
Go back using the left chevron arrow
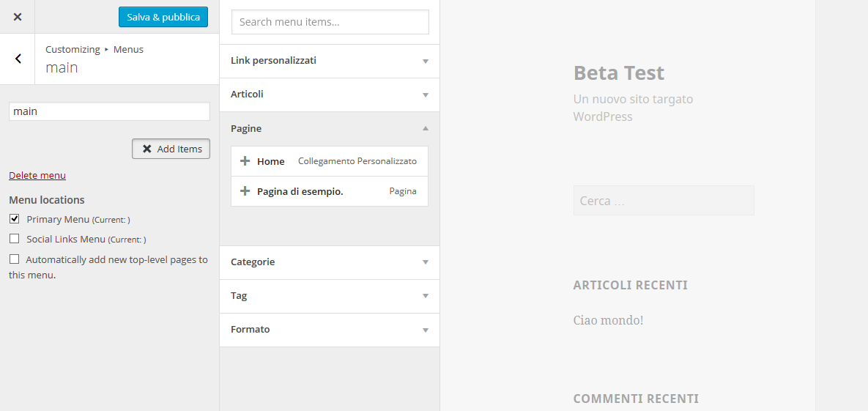click(18, 59)
